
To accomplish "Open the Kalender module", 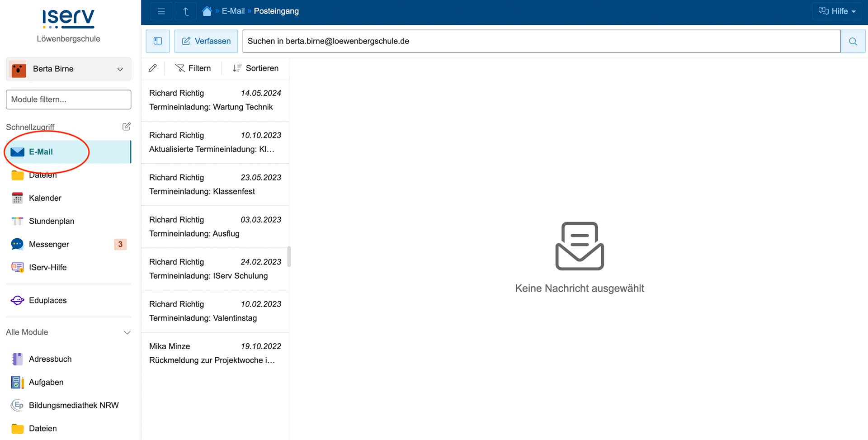I will [69, 198].
